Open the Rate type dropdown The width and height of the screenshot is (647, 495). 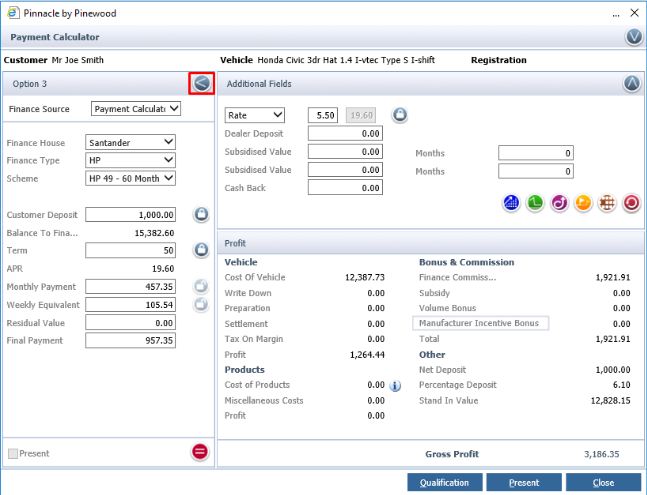pos(255,115)
